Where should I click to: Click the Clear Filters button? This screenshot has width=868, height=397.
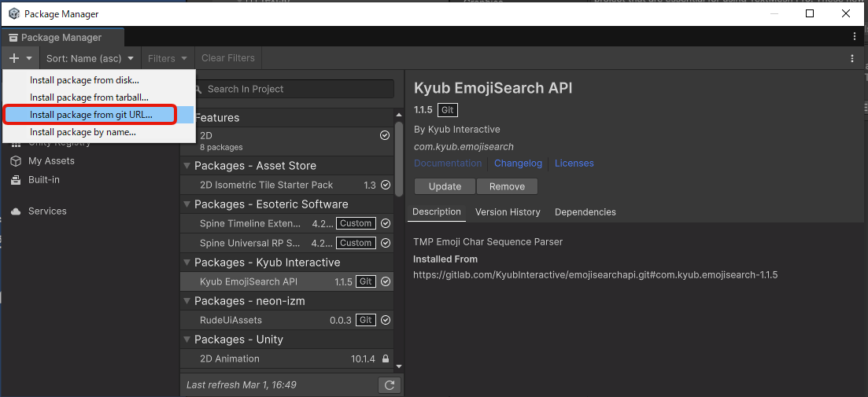click(x=228, y=58)
